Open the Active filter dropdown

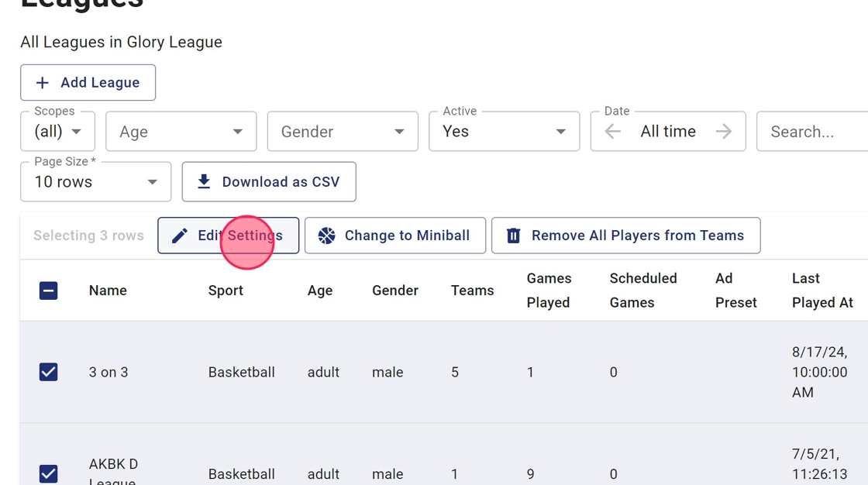(504, 132)
